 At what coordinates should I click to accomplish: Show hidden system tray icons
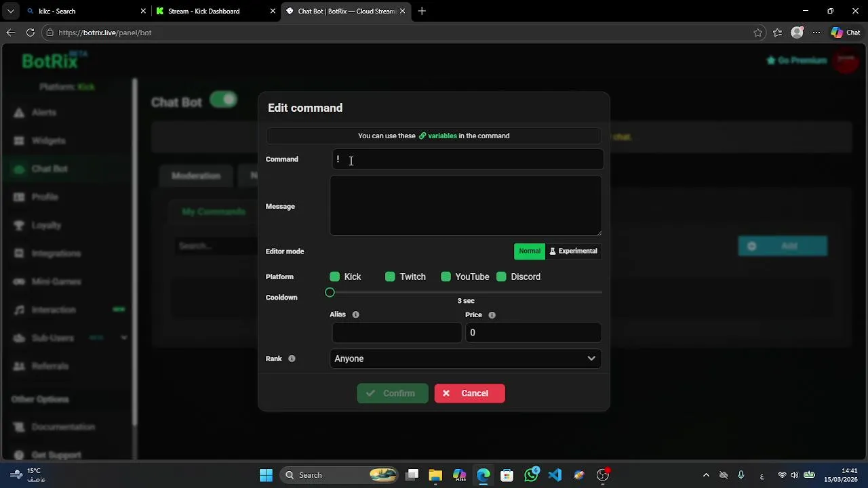click(x=706, y=475)
